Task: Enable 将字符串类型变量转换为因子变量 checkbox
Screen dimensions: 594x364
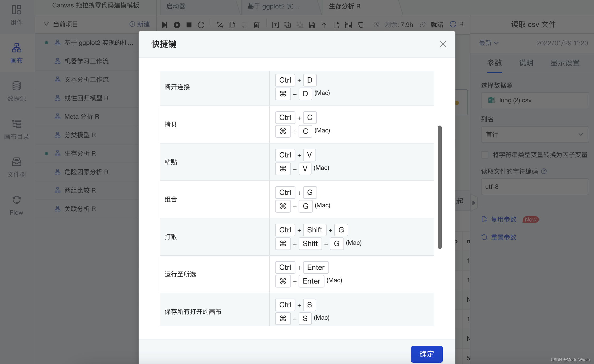Action: tap(485, 155)
